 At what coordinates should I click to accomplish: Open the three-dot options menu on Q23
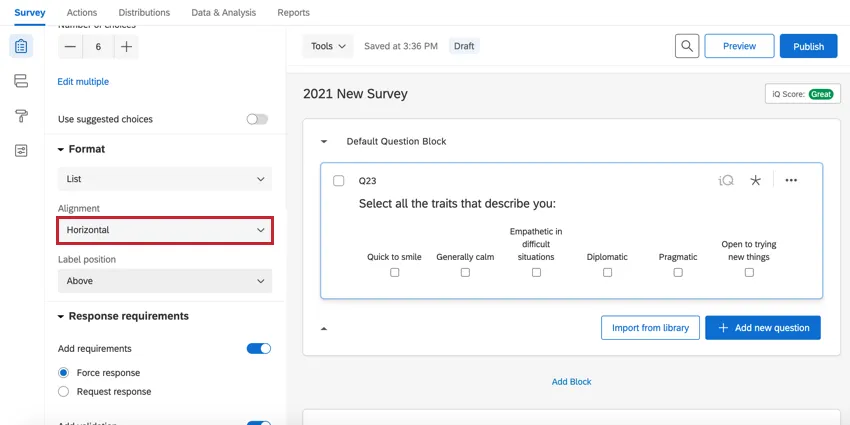pos(791,180)
